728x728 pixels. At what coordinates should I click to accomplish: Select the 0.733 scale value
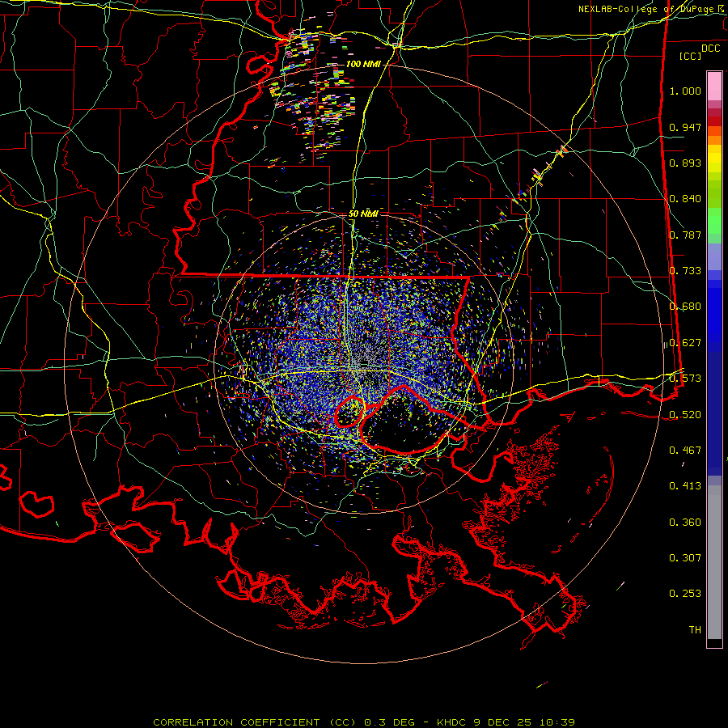click(x=685, y=271)
